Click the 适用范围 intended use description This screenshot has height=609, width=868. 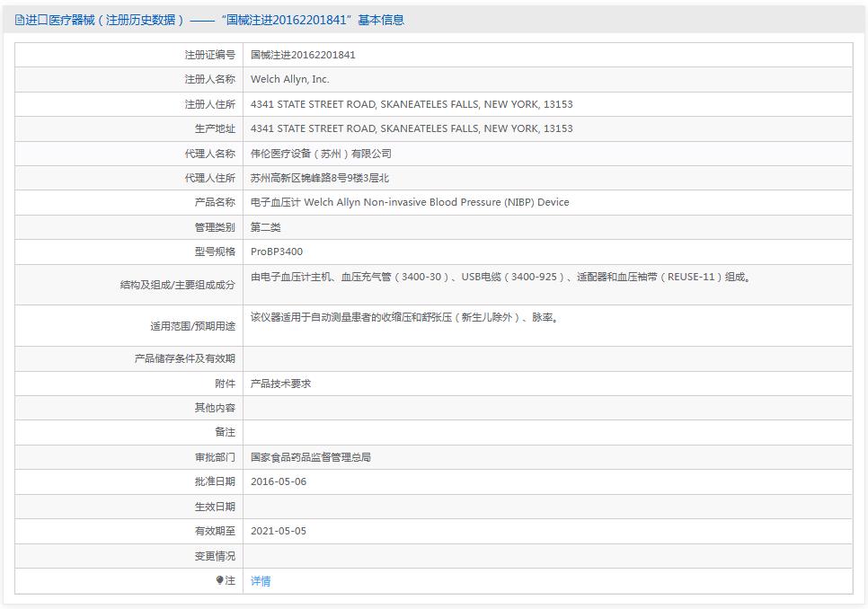(404, 317)
